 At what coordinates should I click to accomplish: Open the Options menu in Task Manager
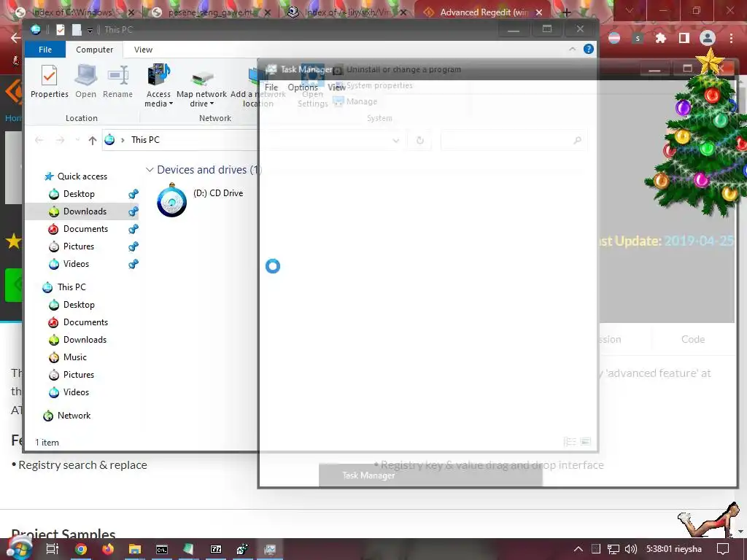click(x=303, y=87)
